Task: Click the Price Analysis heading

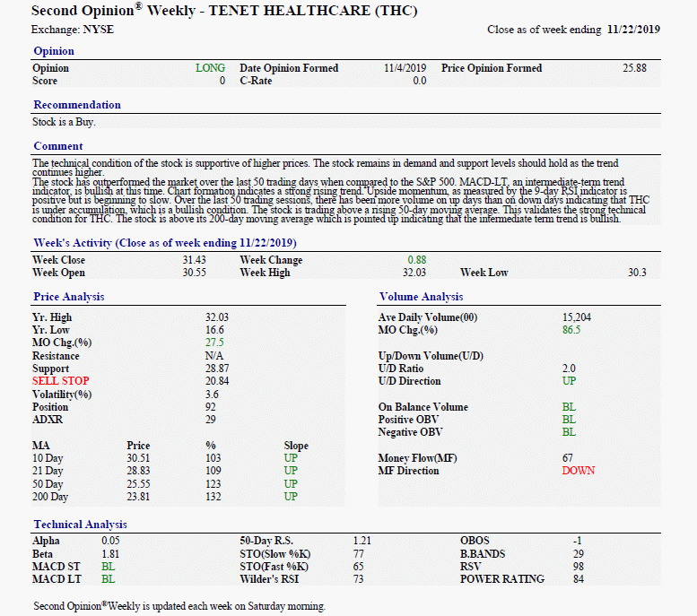Action: coord(68,297)
